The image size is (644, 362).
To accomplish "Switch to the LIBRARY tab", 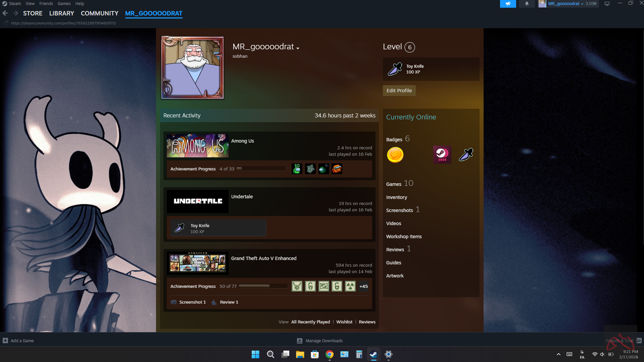I will tap(61, 13).
